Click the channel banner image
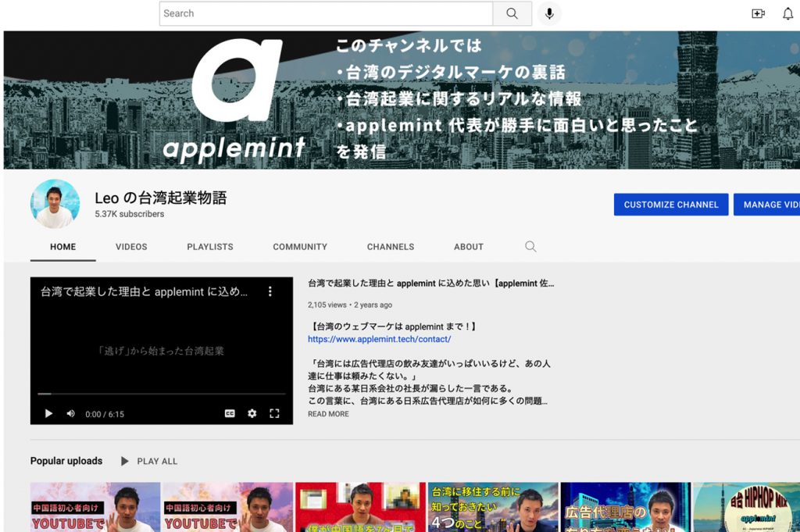The width and height of the screenshot is (800, 532). tap(402, 100)
